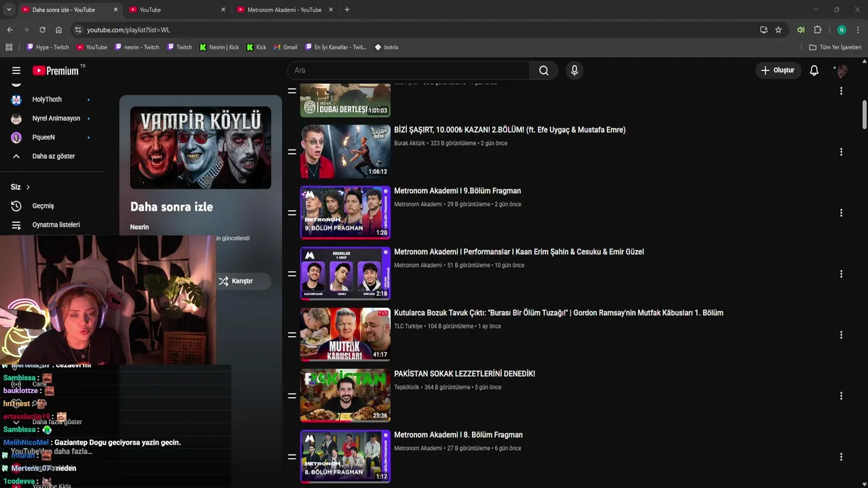Click the address bar URL
This screenshot has height=488, width=868.
click(x=128, y=30)
